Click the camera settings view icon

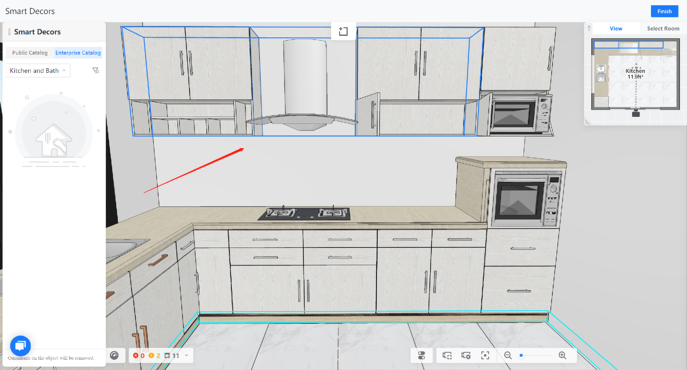tap(466, 356)
